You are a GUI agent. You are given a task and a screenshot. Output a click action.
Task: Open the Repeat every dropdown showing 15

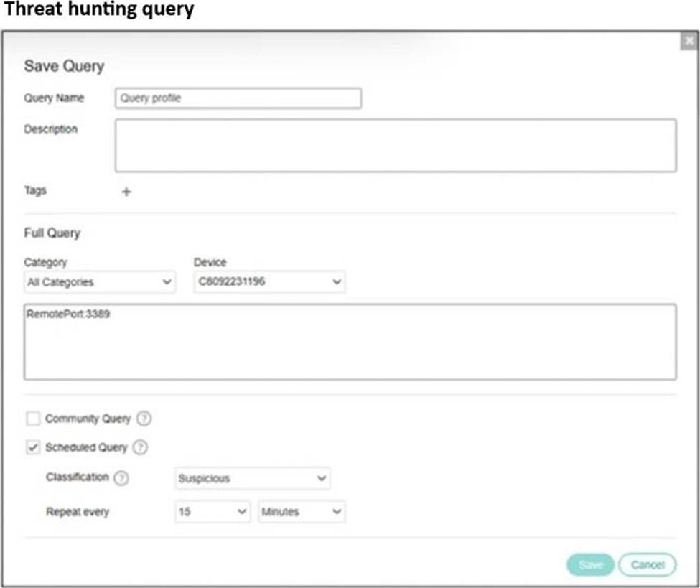tap(213, 512)
